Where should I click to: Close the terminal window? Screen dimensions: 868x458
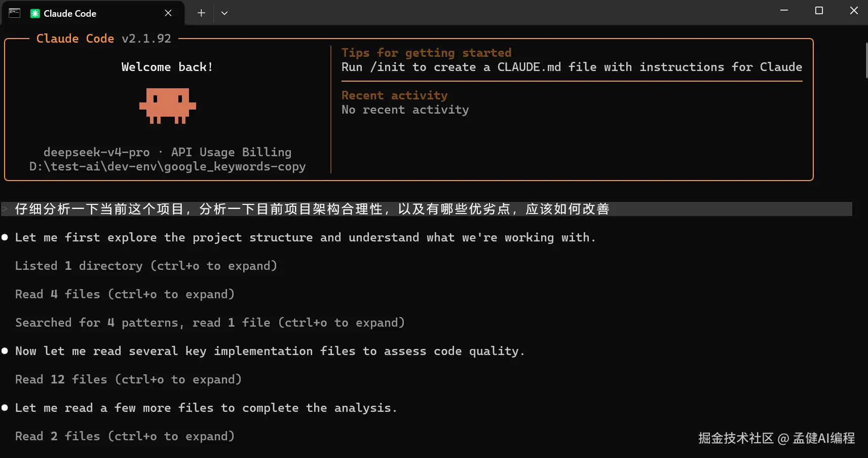point(854,10)
